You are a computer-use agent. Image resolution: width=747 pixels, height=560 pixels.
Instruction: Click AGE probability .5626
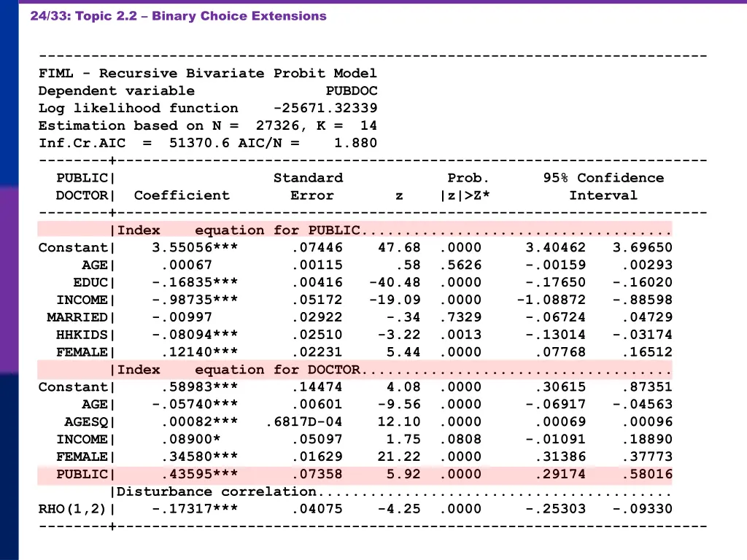(460, 265)
